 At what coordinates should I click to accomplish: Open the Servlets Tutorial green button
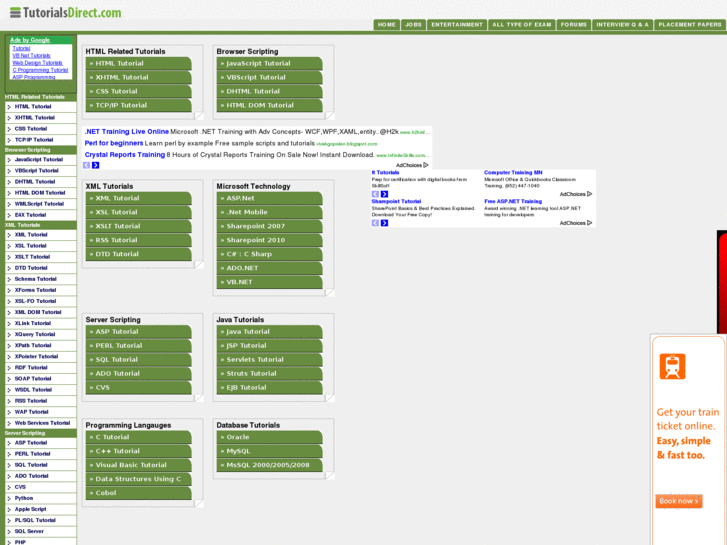tap(269, 359)
